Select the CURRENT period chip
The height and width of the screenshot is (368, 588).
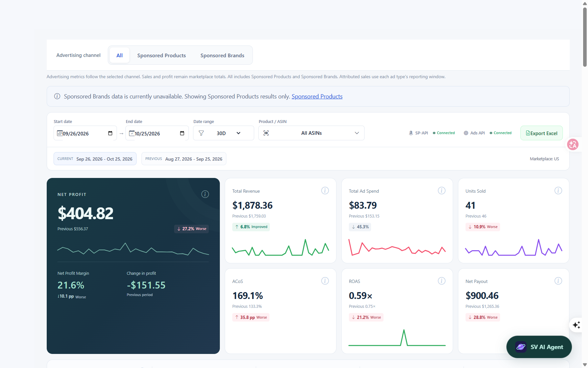[x=95, y=159]
